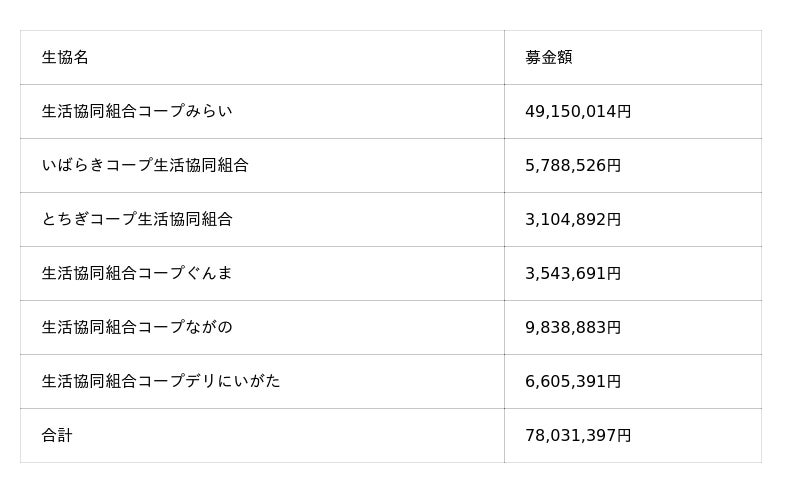Select the donation amount for コープぐんま
Screen dimensions: 800x493
pos(573,274)
